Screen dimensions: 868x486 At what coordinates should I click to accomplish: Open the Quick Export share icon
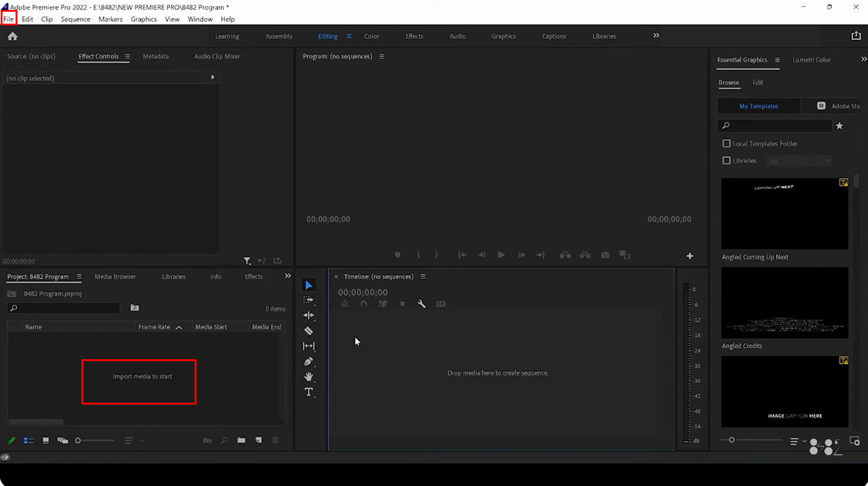click(856, 36)
